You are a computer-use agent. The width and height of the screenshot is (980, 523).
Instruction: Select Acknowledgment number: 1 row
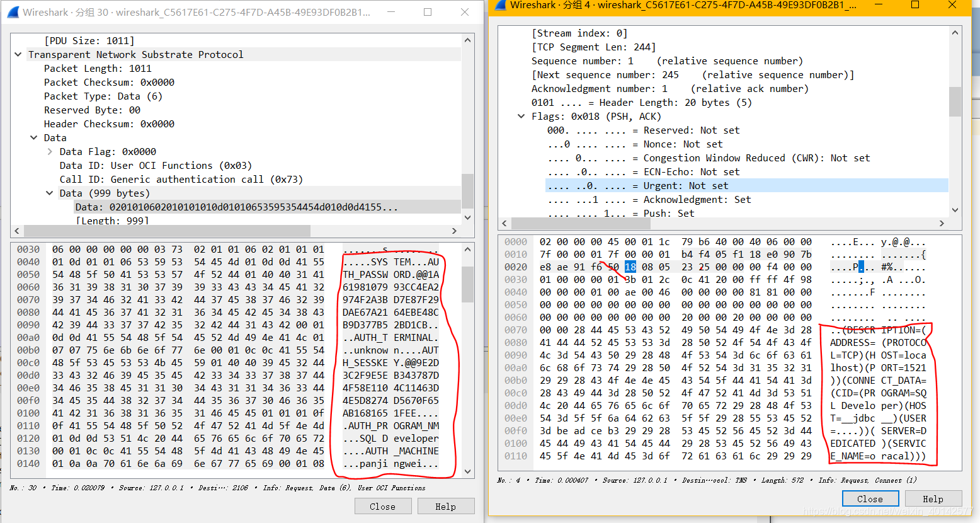(x=669, y=89)
